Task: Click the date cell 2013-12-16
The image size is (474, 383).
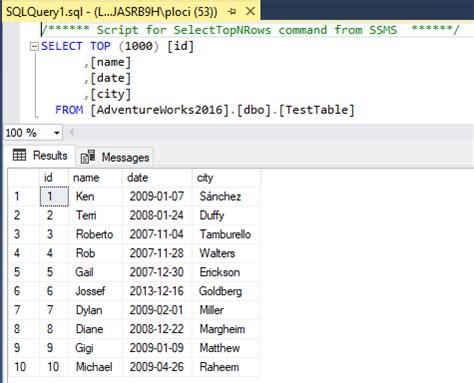Action: (x=157, y=291)
